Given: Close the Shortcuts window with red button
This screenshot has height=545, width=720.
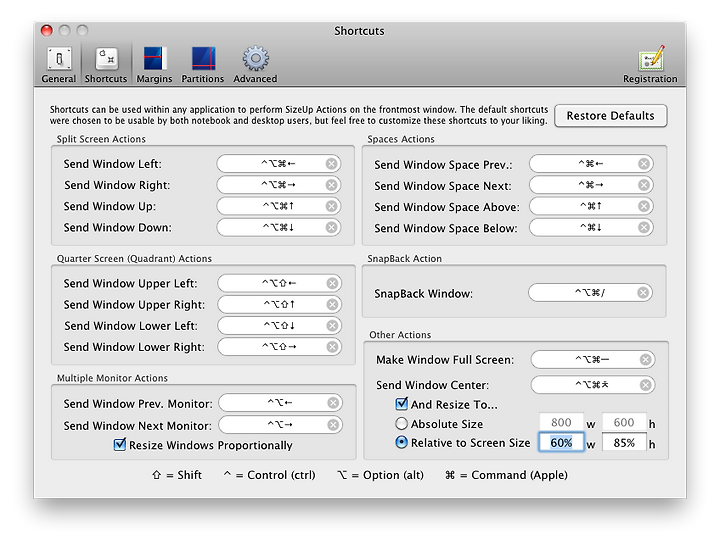Looking at the screenshot, I should [x=46, y=30].
